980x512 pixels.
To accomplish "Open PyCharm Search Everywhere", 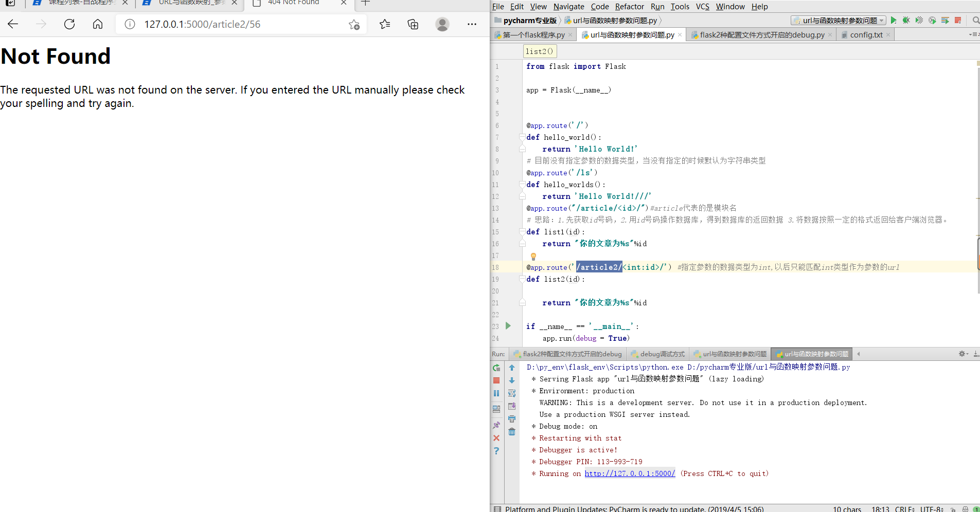I will (975, 20).
